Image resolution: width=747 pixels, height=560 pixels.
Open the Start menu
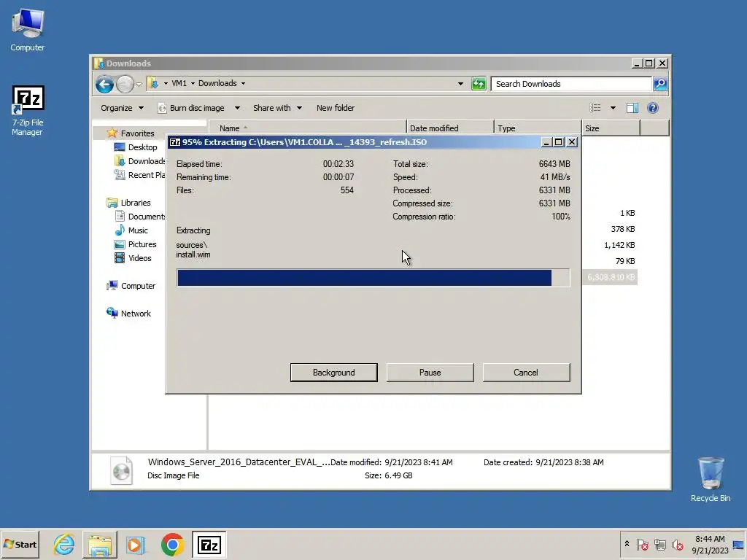(20, 544)
